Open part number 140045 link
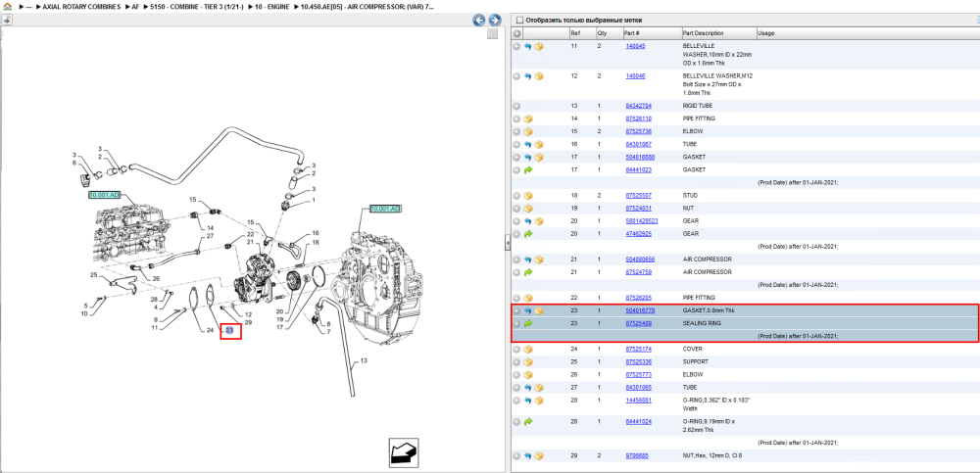Viewport: 980px width, 473px height. [636, 46]
